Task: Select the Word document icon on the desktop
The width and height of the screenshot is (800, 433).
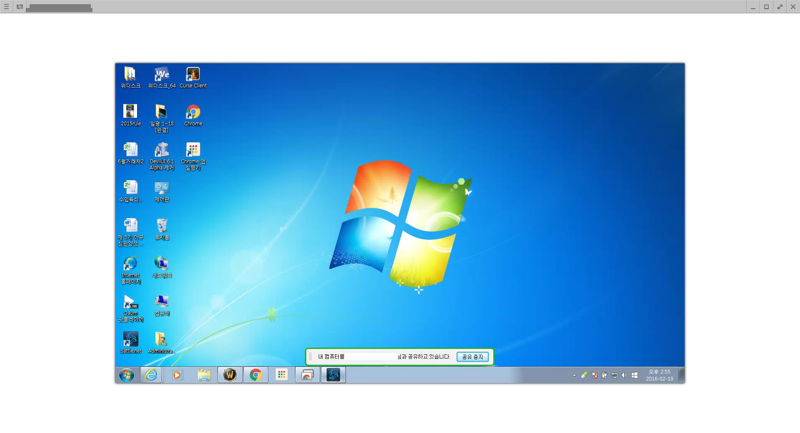Action: point(131,232)
